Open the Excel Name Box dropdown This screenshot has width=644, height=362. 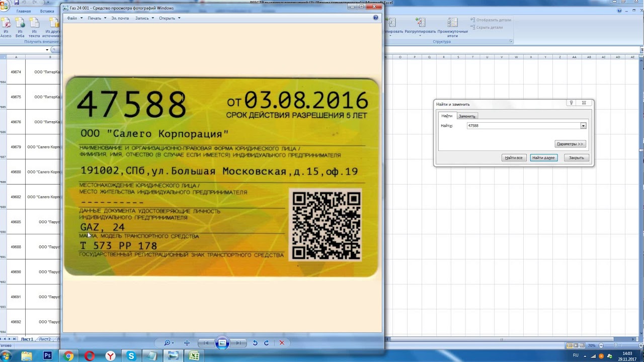coord(47,49)
